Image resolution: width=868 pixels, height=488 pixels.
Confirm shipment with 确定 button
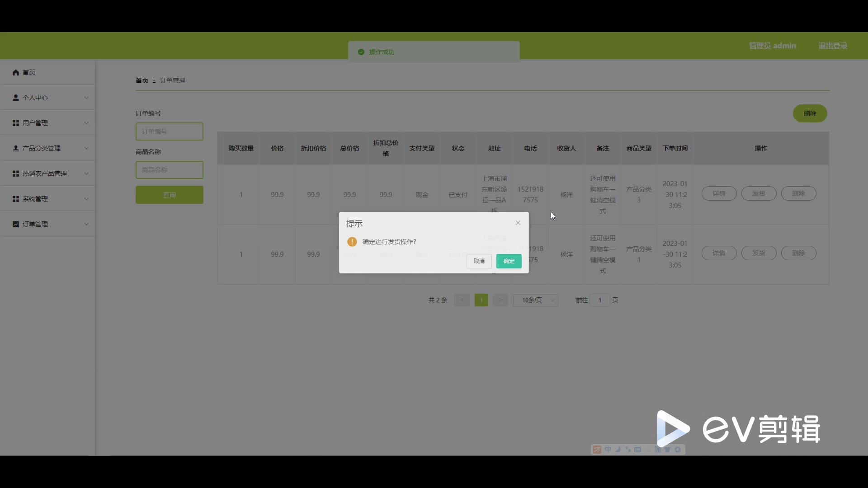click(509, 261)
